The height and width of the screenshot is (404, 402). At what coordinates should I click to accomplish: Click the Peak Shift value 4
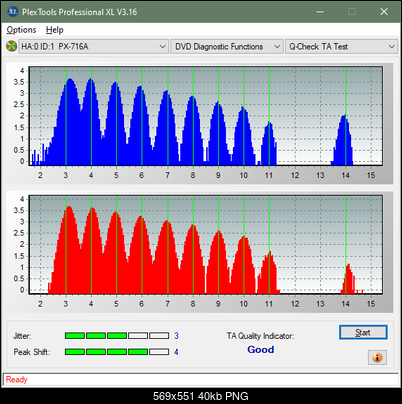pyautogui.click(x=176, y=352)
